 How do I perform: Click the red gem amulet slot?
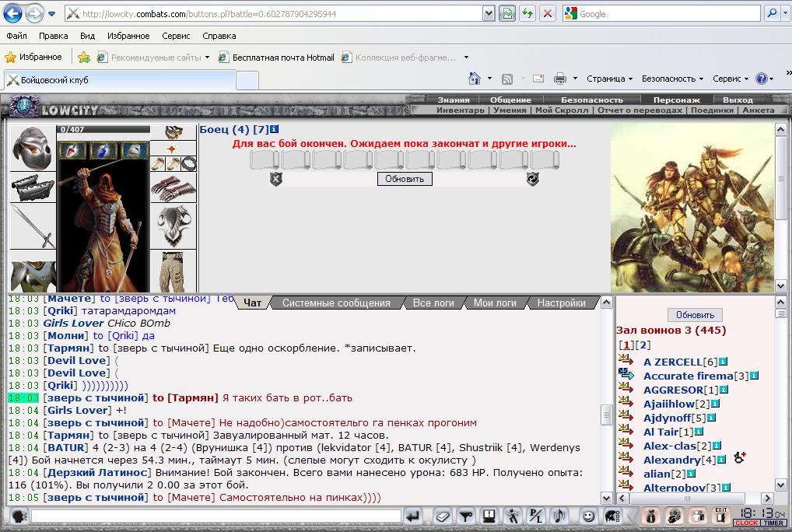click(x=173, y=149)
